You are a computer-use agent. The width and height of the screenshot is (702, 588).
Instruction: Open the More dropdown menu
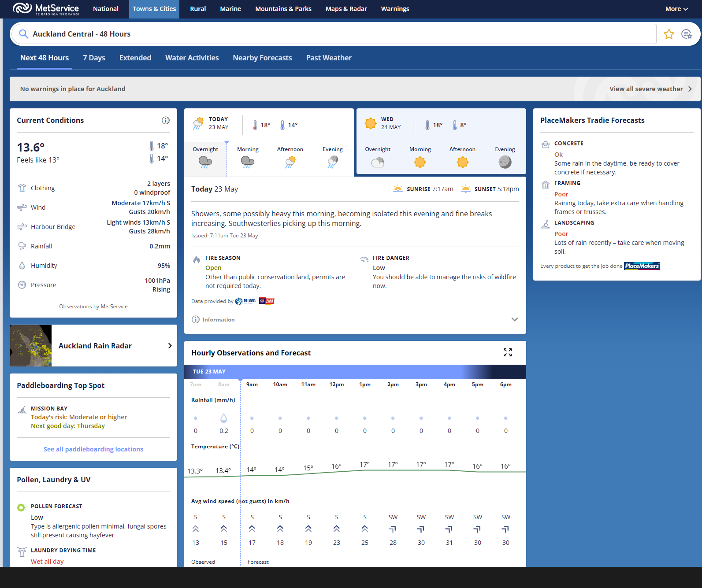(676, 9)
